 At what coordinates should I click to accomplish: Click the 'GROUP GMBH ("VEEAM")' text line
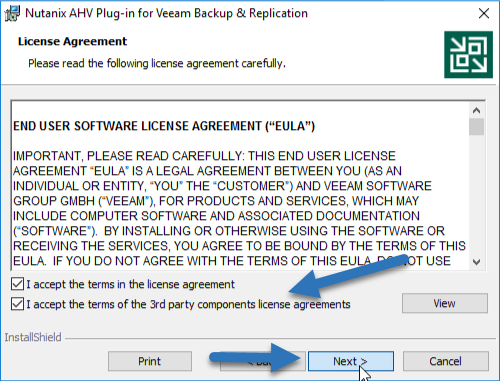[216, 201]
